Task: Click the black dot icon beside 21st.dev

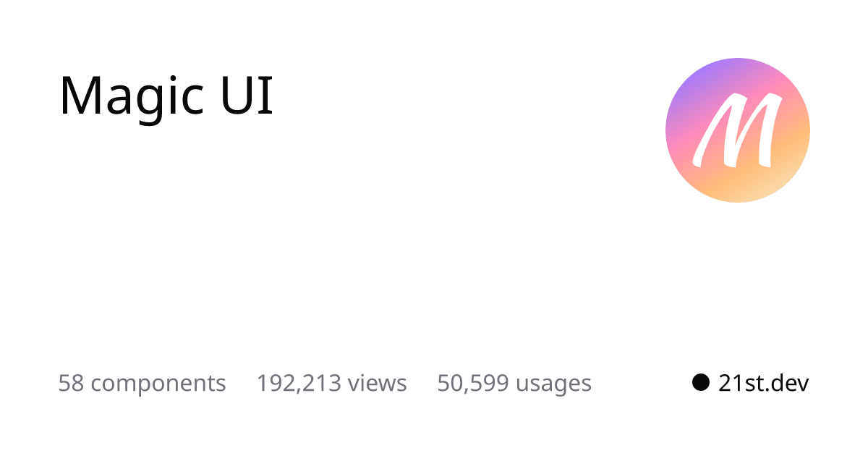Action: click(700, 382)
